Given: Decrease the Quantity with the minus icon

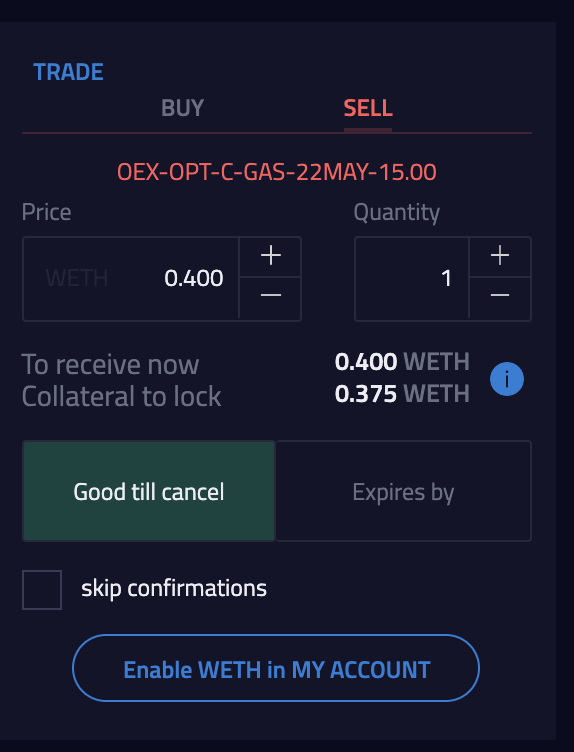Looking at the screenshot, I should pyautogui.click(x=500, y=298).
